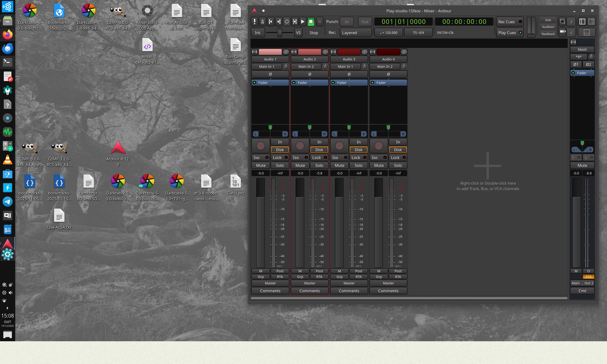Screen dimensions: 607x364
Task: Jump to session start icon
Action: tap(270, 22)
